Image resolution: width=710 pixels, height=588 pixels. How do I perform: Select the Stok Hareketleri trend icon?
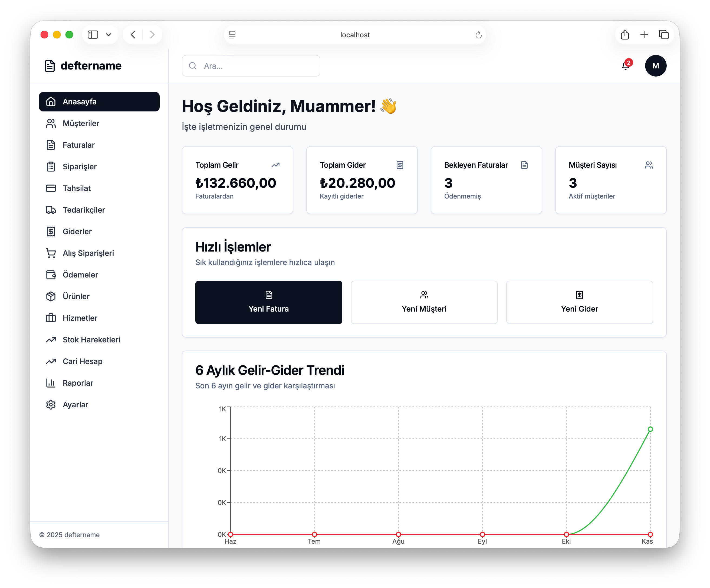tap(51, 340)
